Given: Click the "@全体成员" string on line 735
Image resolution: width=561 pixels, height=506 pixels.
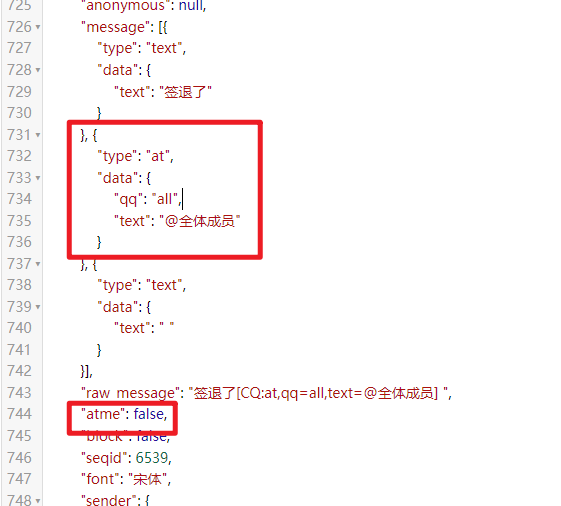Looking at the screenshot, I should [200, 221].
